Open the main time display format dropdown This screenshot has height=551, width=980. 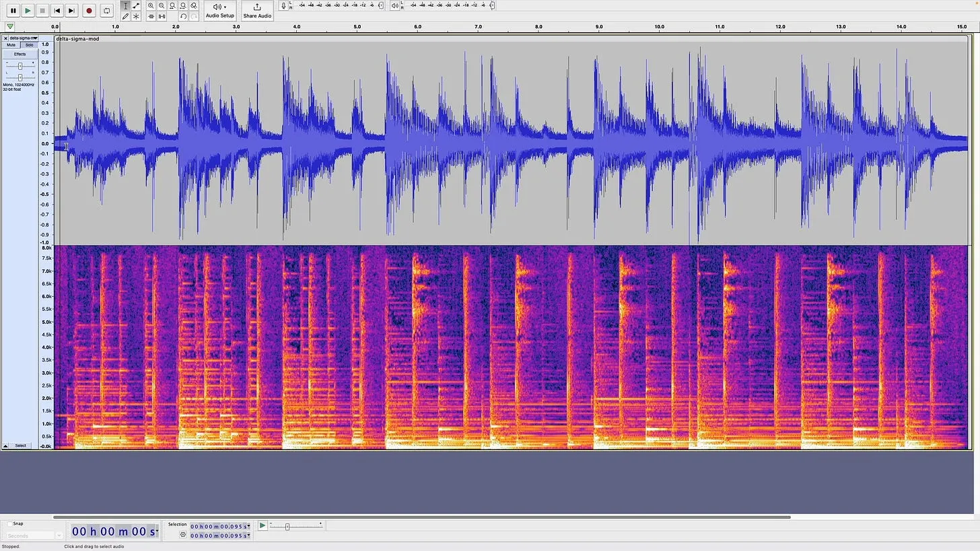(155, 531)
